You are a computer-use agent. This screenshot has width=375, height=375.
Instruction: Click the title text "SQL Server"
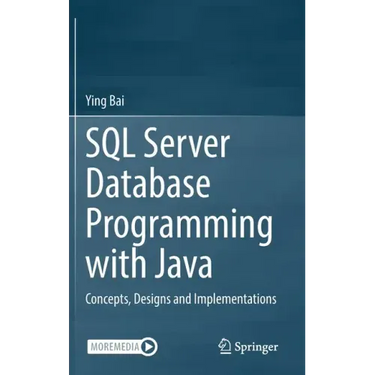click(158, 144)
